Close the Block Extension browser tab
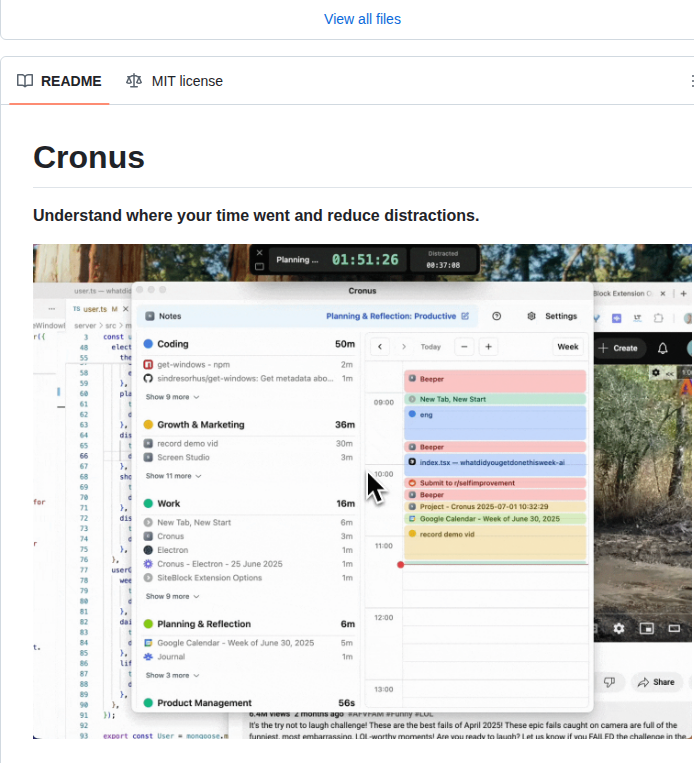This screenshot has height=763, width=694. 662,293
